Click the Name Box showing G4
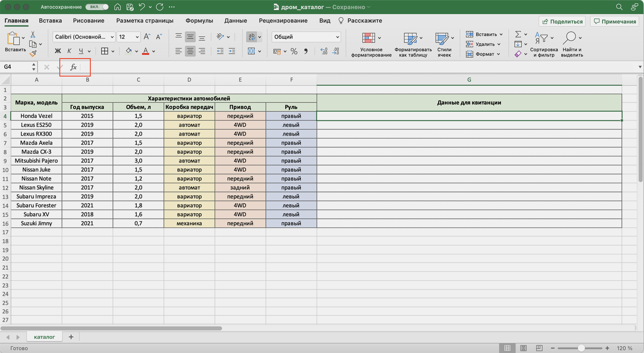The width and height of the screenshot is (644, 353). click(16, 67)
